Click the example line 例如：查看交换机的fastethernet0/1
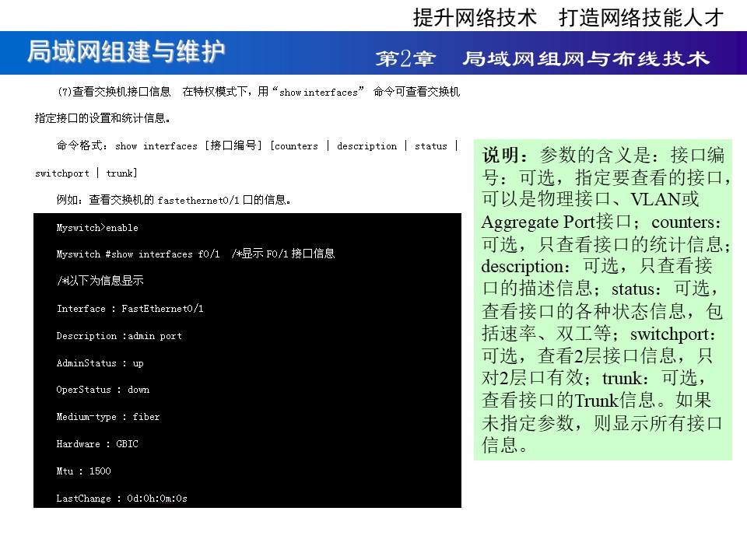The image size is (747, 560). pos(174,200)
